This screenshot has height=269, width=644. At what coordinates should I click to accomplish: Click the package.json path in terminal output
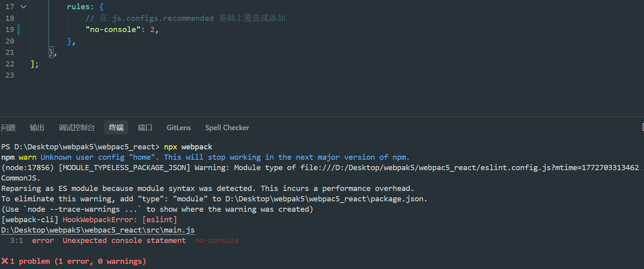coord(325,199)
